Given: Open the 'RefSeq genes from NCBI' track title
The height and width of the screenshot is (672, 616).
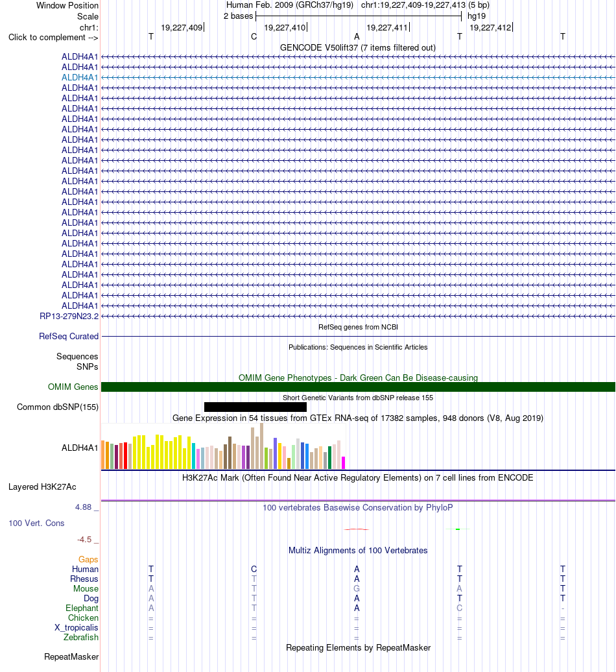Looking at the screenshot, I should [x=358, y=327].
